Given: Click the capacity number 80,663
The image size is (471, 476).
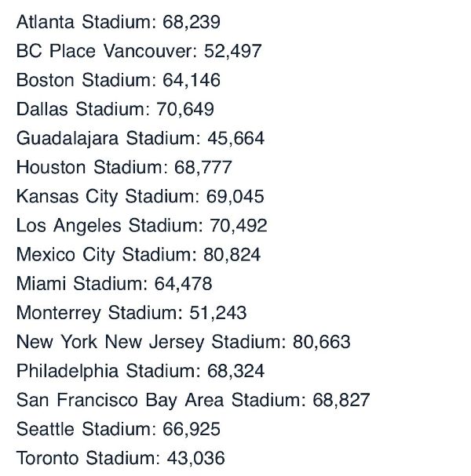Looking at the screenshot, I should tap(322, 342).
